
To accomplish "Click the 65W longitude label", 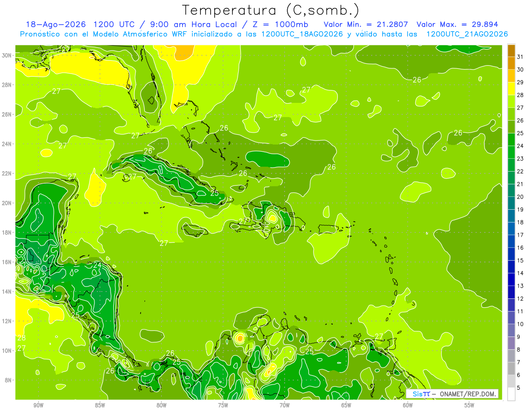I will click(346, 405).
